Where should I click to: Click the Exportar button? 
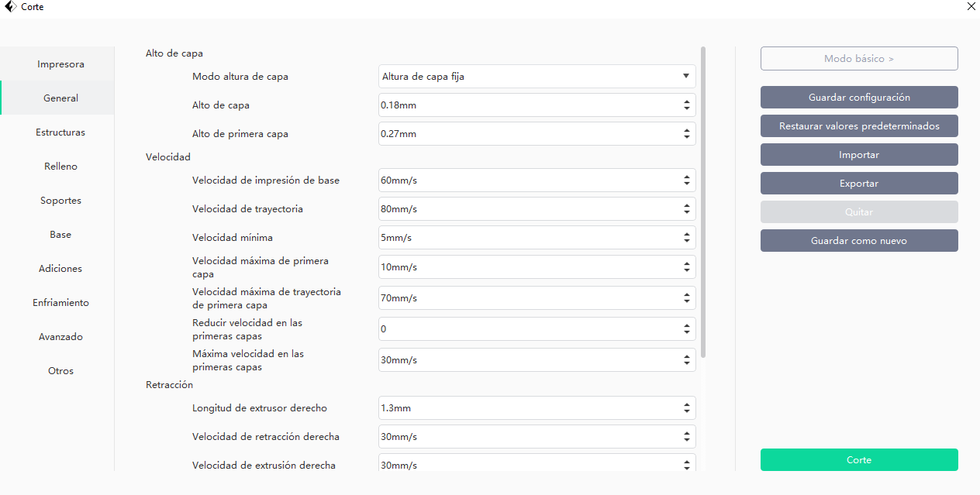click(859, 184)
